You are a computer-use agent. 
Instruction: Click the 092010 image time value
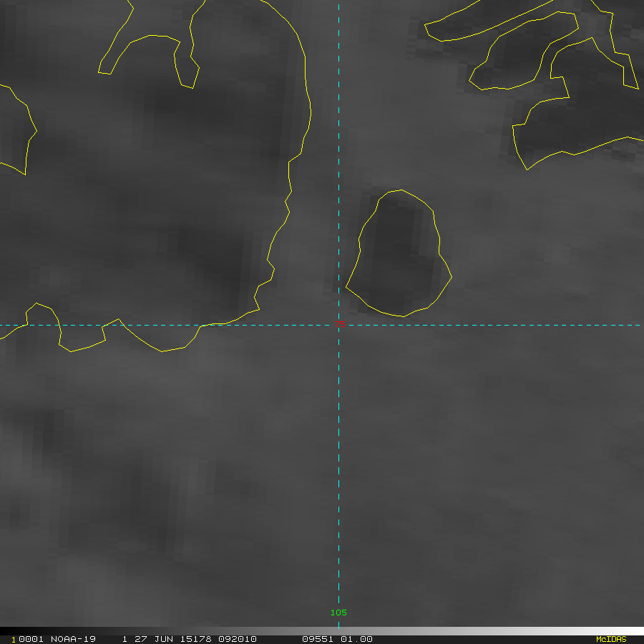[x=238, y=639]
